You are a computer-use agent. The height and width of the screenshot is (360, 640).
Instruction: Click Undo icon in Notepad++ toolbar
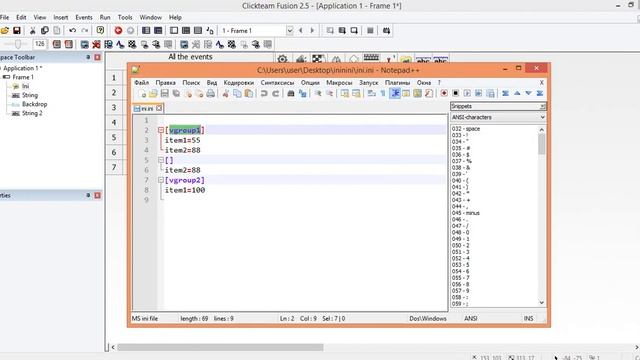click(264, 94)
